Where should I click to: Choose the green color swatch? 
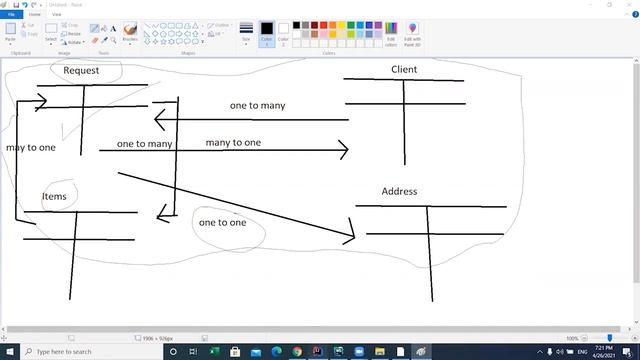point(351,25)
